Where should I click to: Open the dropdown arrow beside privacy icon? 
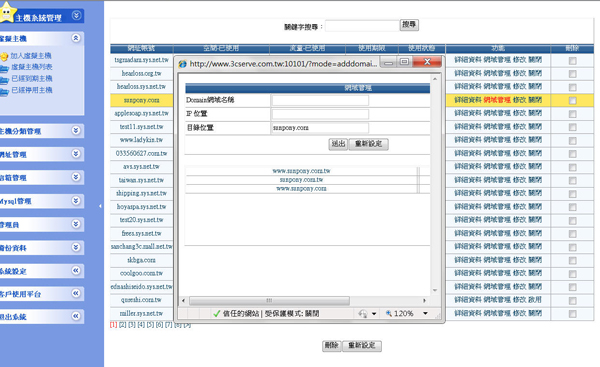374,314
